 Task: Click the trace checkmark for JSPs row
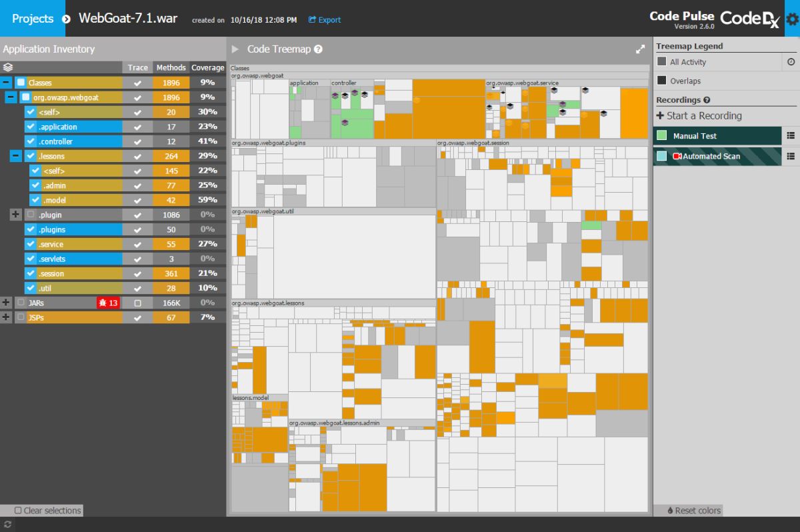pos(137,317)
